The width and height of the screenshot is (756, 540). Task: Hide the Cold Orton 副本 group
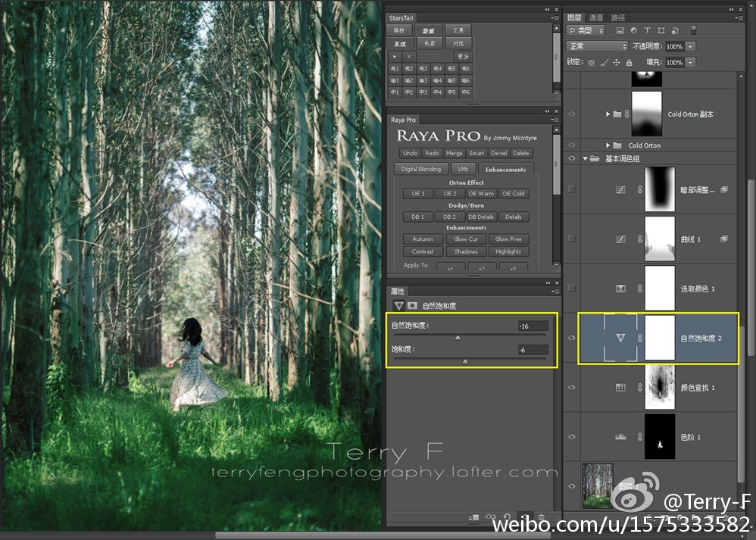(x=572, y=114)
